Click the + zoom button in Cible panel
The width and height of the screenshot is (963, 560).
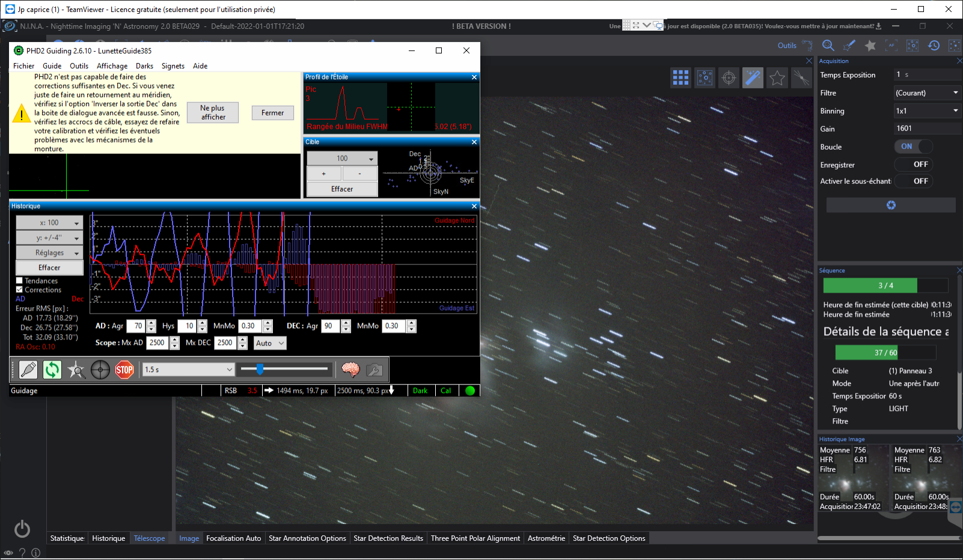click(324, 174)
